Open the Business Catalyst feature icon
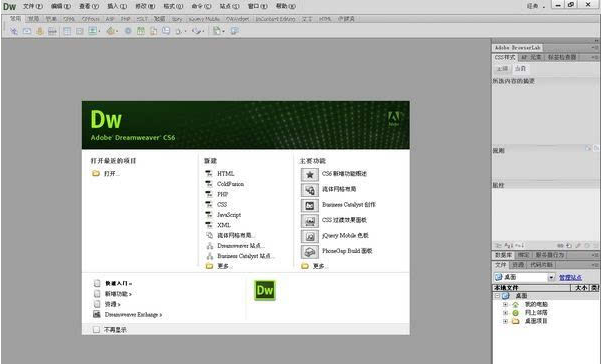 tap(310, 206)
